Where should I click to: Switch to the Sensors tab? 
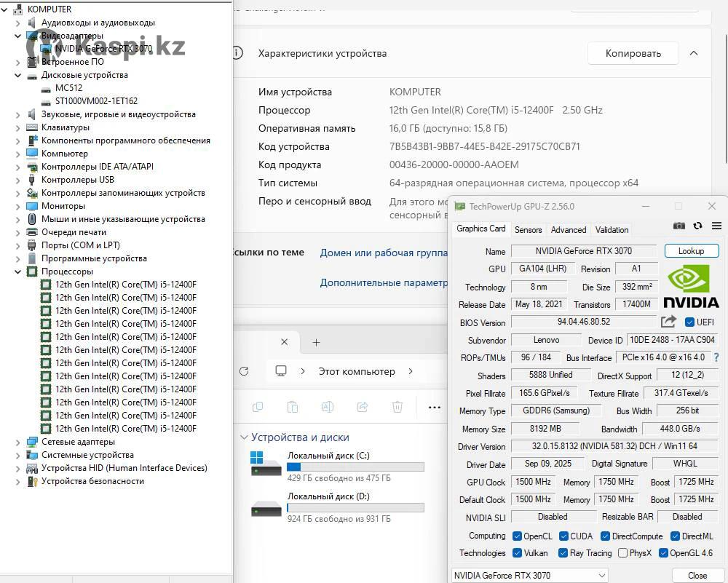pyautogui.click(x=528, y=229)
